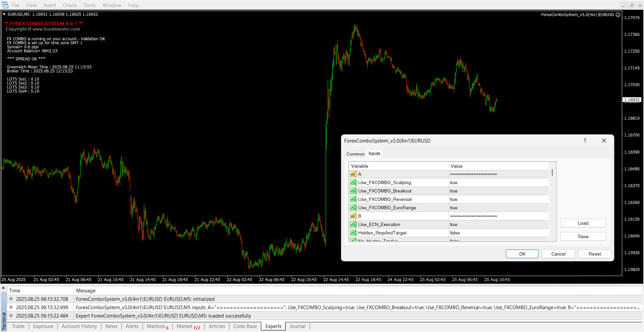The width and height of the screenshot is (644, 332).
Task: Switch to the Common tab
Action: click(355, 154)
